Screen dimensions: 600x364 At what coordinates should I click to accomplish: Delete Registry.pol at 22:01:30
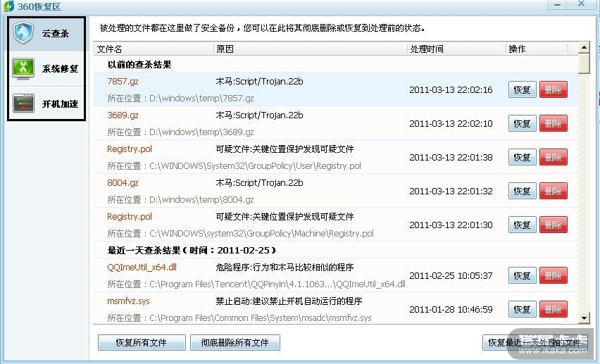tap(554, 225)
